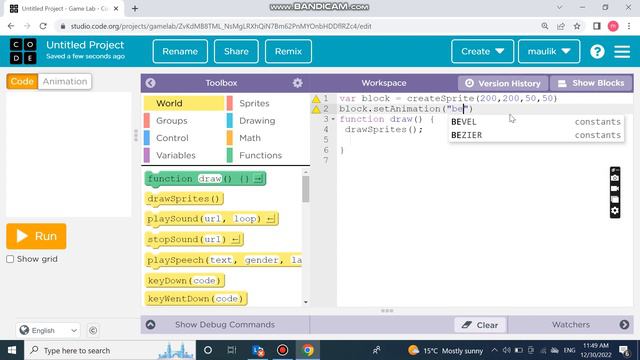Screen dimensions: 640x360
Task: Click the Bandicam screenshot camera icon
Action: tap(615, 178)
